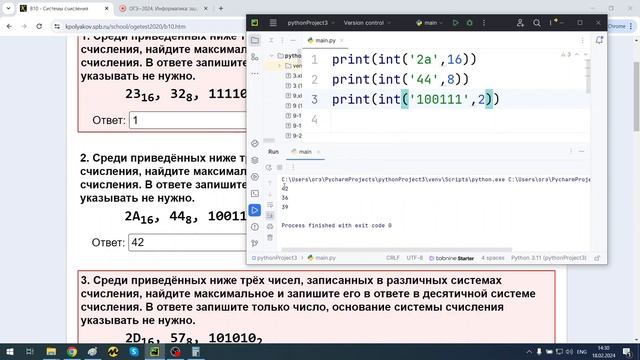Open Python Packages layers icon

255,160
